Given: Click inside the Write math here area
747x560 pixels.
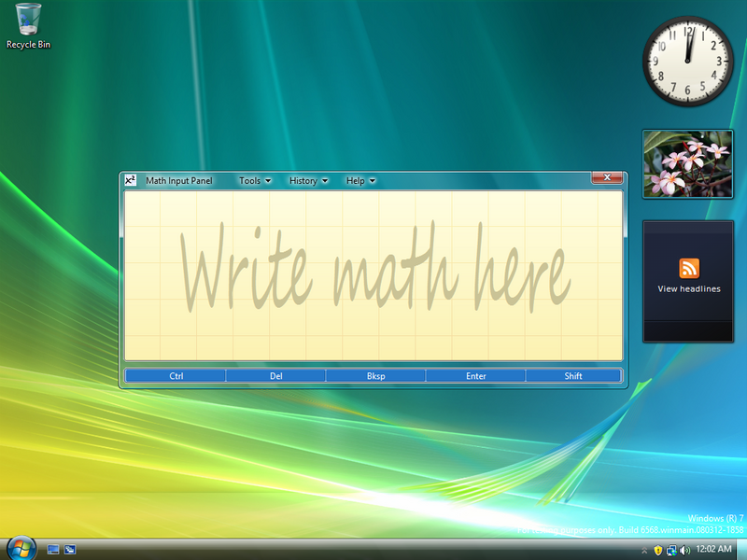Looking at the screenshot, I should pyautogui.click(x=373, y=275).
